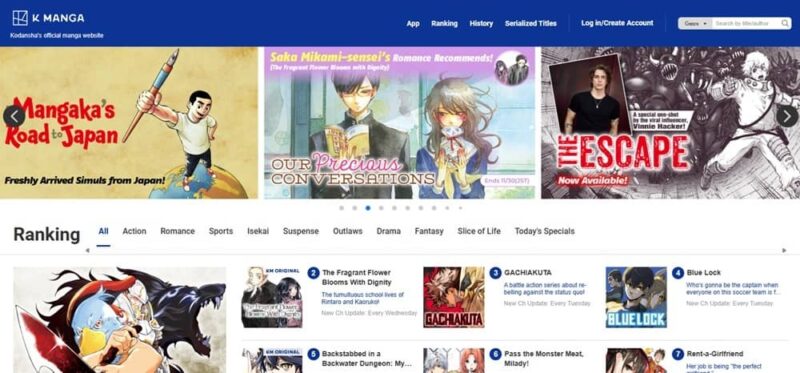Show previous banner with left arrow
The image size is (800, 373).
pyautogui.click(x=14, y=116)
